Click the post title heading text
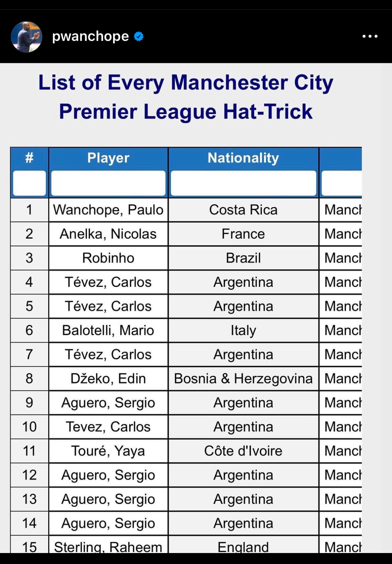Viewport: 392px width, 564px height. coord(186,97)
